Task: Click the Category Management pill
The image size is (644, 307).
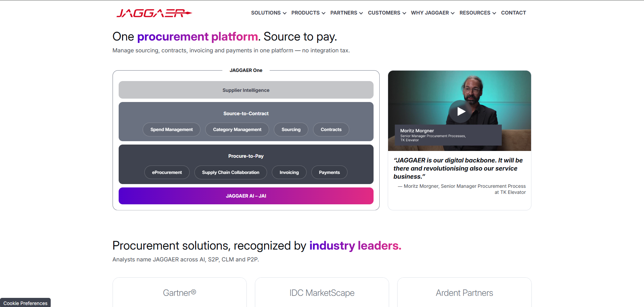Action: coord(237,130)
